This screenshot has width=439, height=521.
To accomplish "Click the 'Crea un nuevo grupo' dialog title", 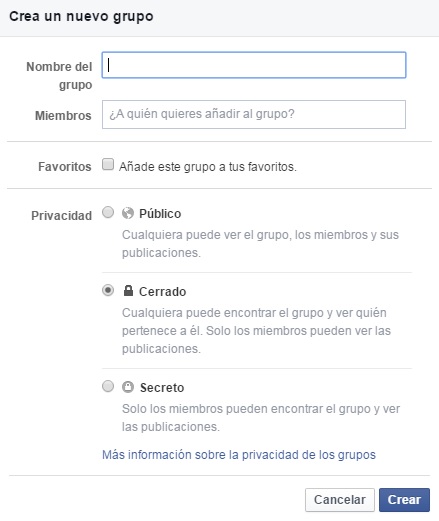I will 81,17.
